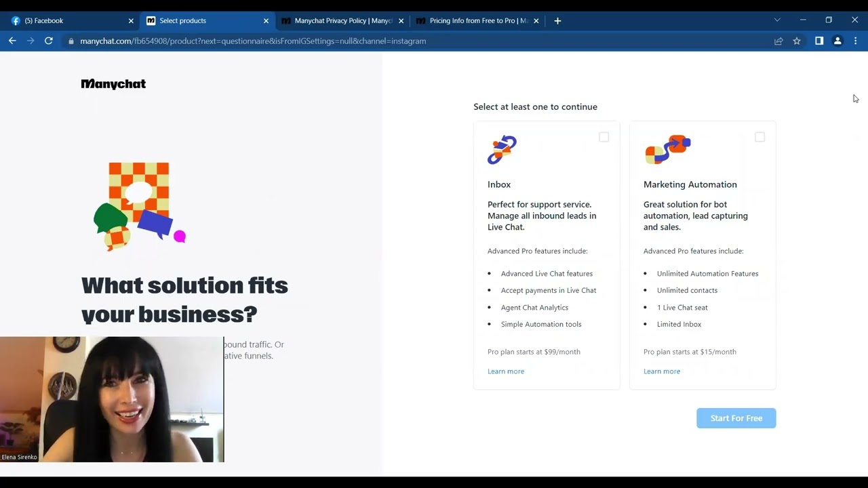Click 'Unlimited Automation Features' text
The image size is (868, 488).
pos(707,274)
